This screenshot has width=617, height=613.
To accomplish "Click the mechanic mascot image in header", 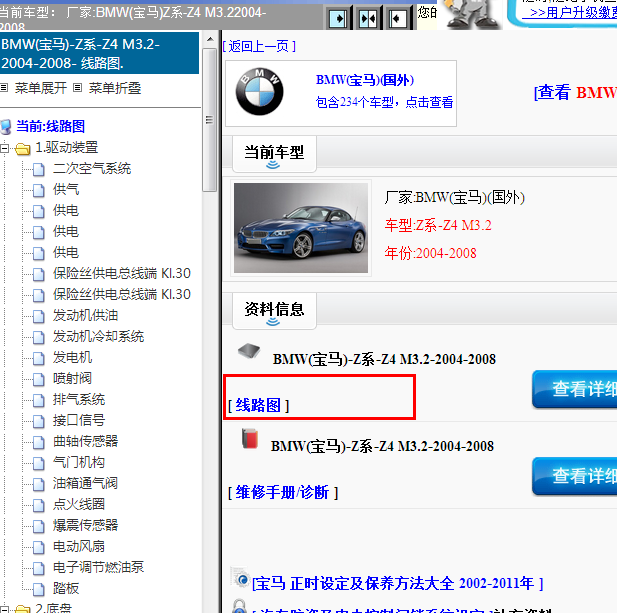I will click(471, 14).
